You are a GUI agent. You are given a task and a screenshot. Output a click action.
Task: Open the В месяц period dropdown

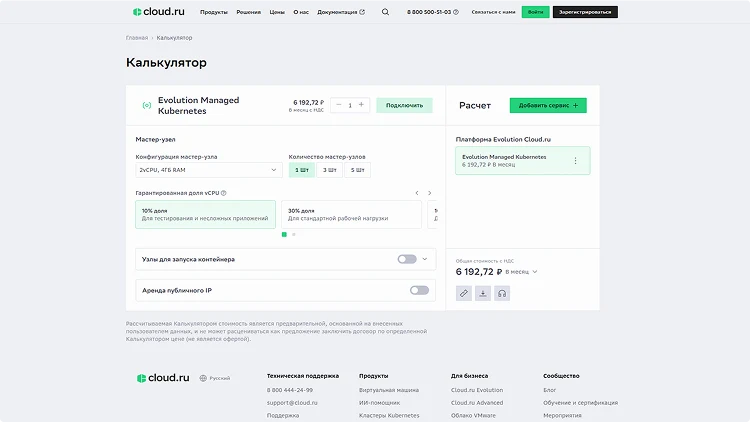pyautogui.click(x=521, y=272)
